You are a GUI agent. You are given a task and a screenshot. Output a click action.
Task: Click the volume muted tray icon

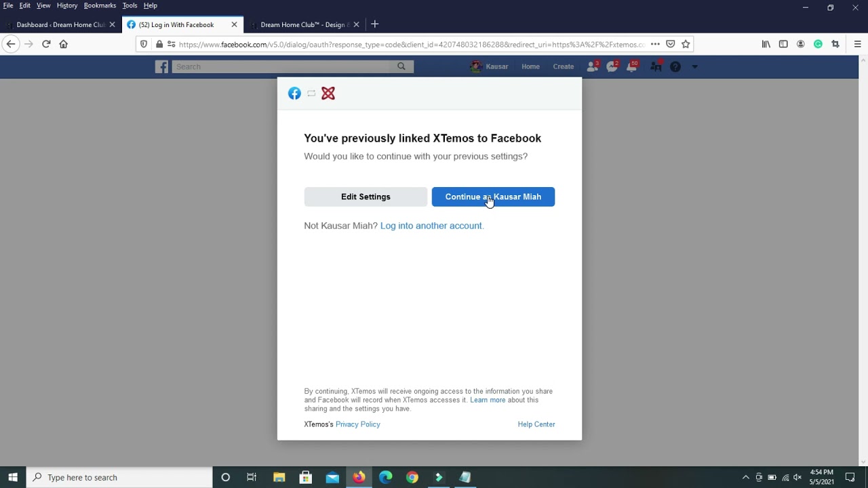[x=797, y=477]
